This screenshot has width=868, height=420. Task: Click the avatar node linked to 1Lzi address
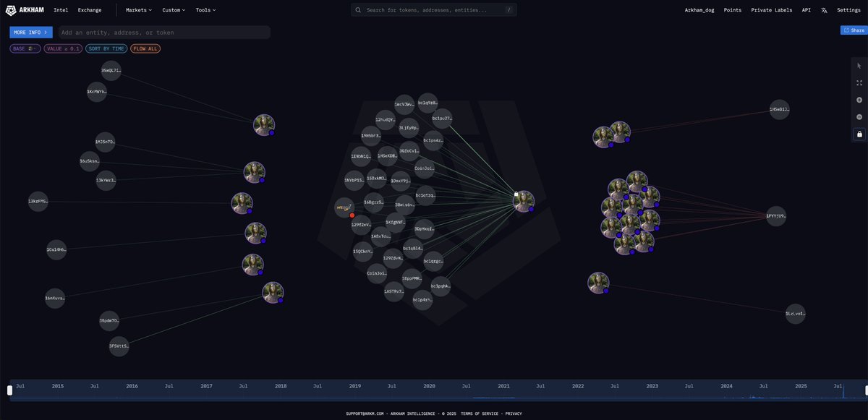[x=598, y=283]
